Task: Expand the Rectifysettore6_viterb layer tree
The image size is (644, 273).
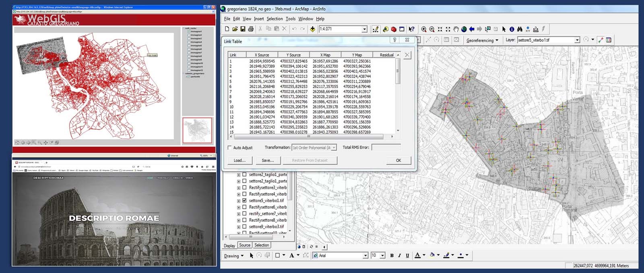Action: click(239, 207)
